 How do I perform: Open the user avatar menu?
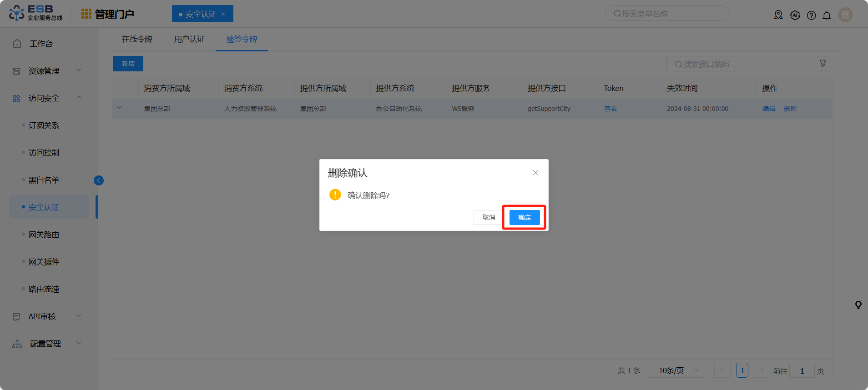pyautogui.click(x=845, y=15)
